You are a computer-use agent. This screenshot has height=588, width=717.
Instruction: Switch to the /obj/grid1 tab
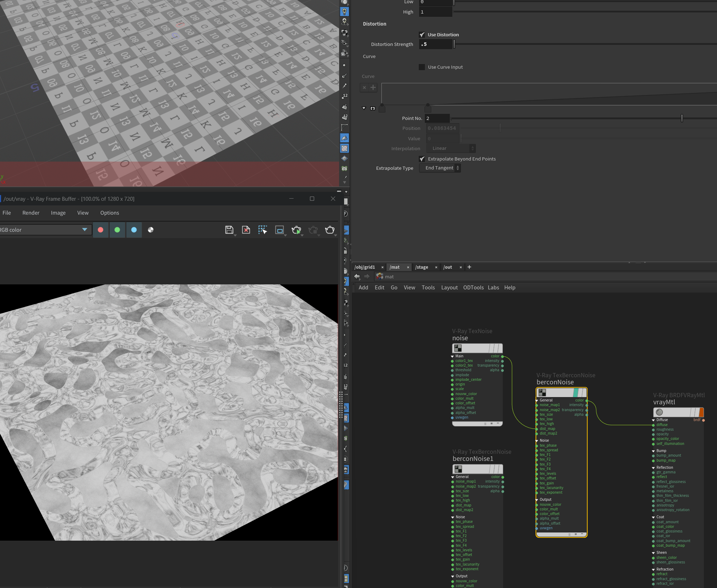(365, 267)
